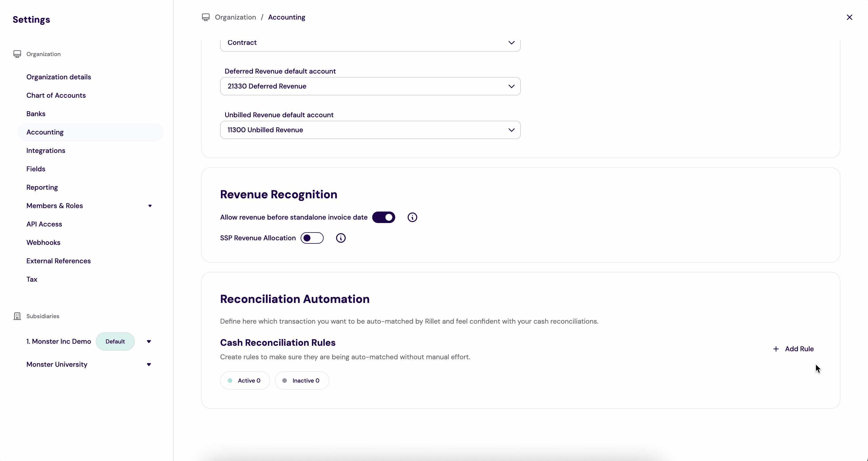Click the plus icon for Add Rule

[776, 349]
